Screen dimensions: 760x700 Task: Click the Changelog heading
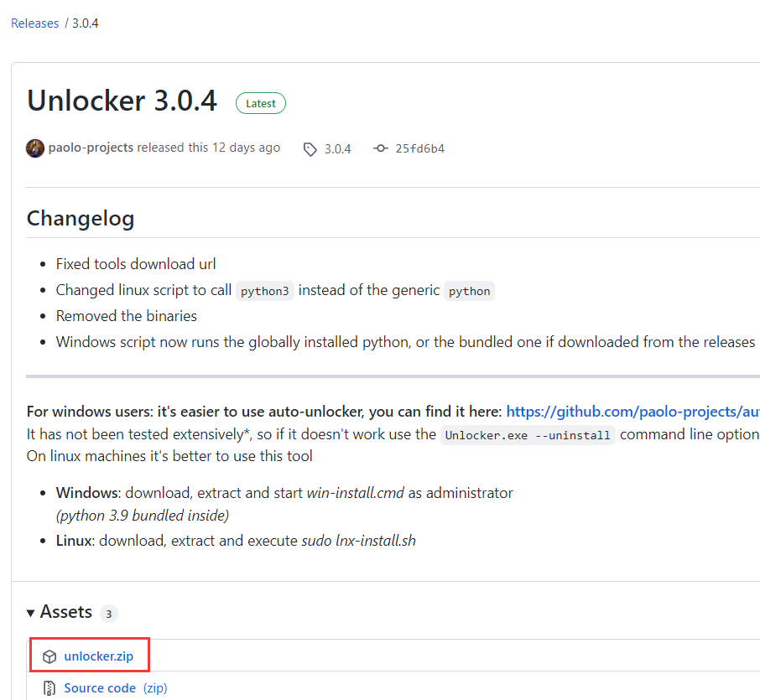81,219
